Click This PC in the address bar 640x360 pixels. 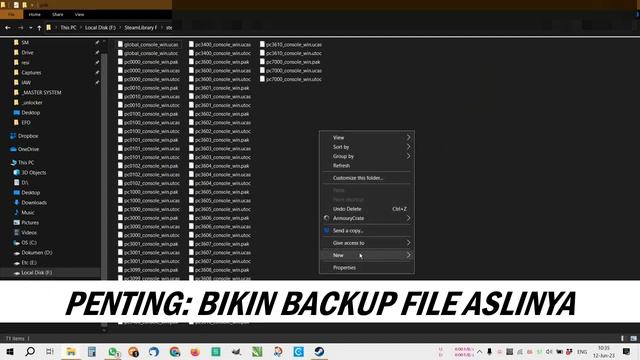click(68, 28)
